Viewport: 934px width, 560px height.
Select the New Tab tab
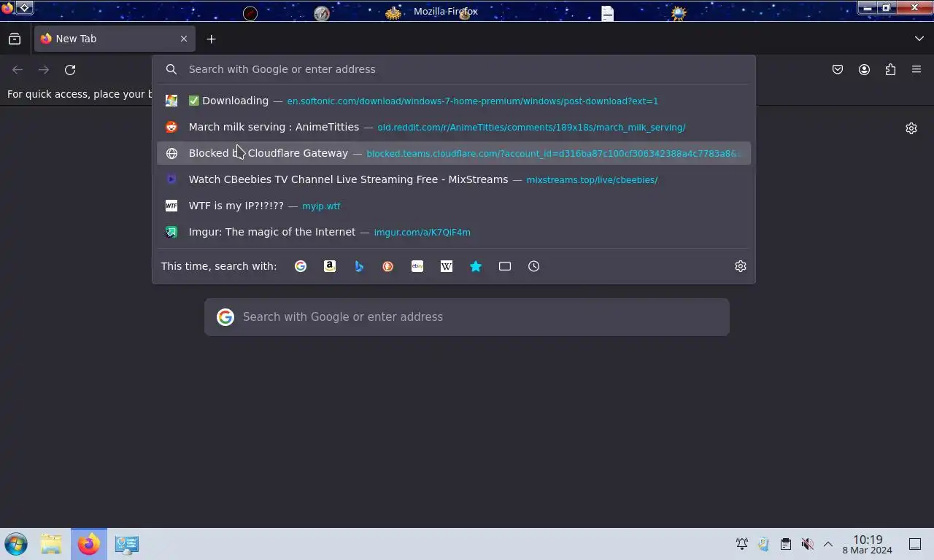coord(115,39)
